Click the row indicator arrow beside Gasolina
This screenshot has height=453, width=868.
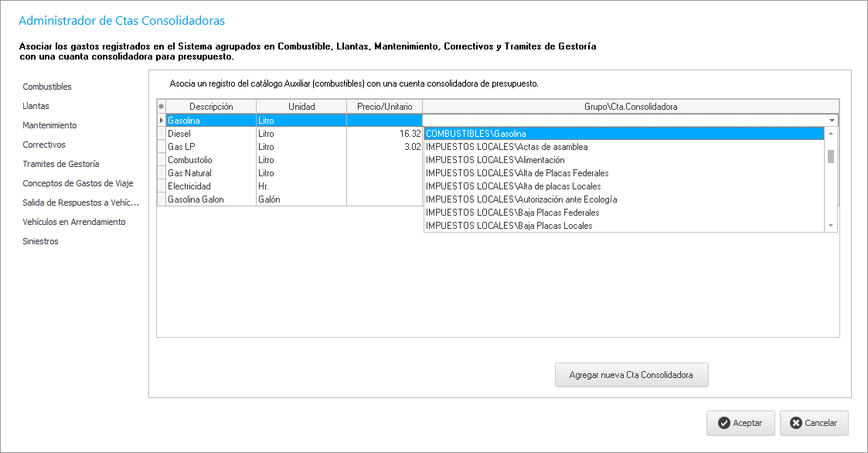161,121
